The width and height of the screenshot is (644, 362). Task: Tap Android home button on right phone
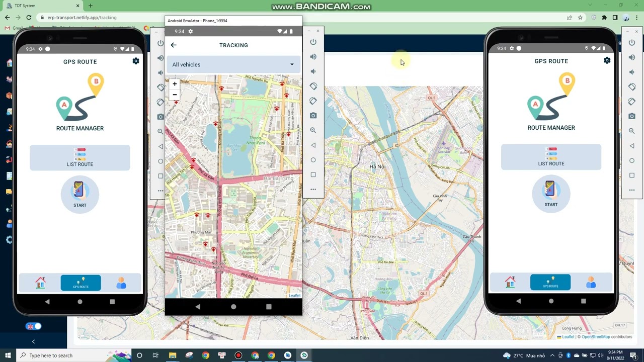pyautogui.click(x=551, y=301)
